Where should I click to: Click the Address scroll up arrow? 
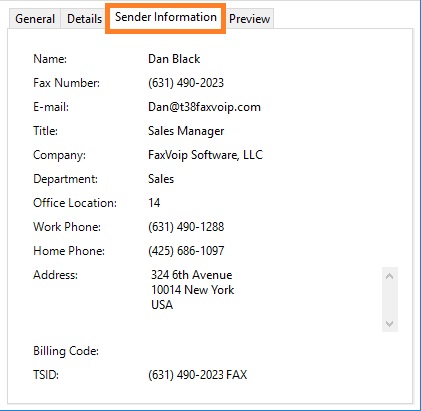(x=390, y=276)
